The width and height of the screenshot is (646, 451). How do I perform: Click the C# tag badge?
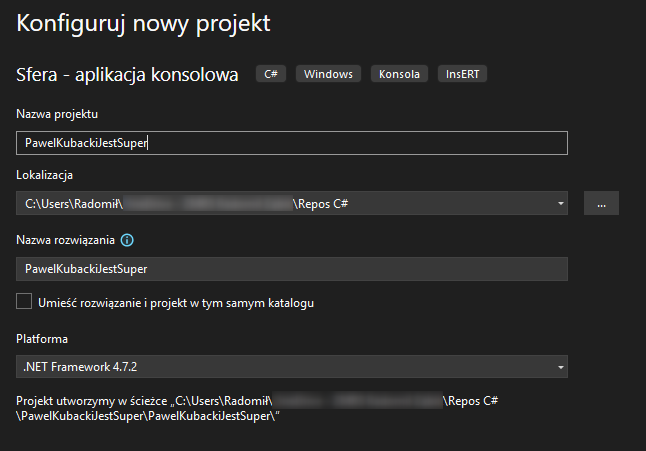point(270,75)
